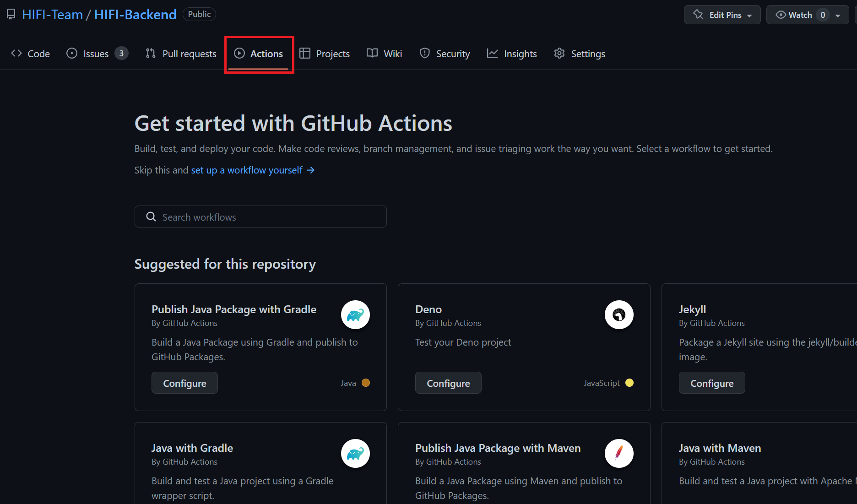The image size is (857, 504).
Task: Open the Security tab
Action: point(445,54)
